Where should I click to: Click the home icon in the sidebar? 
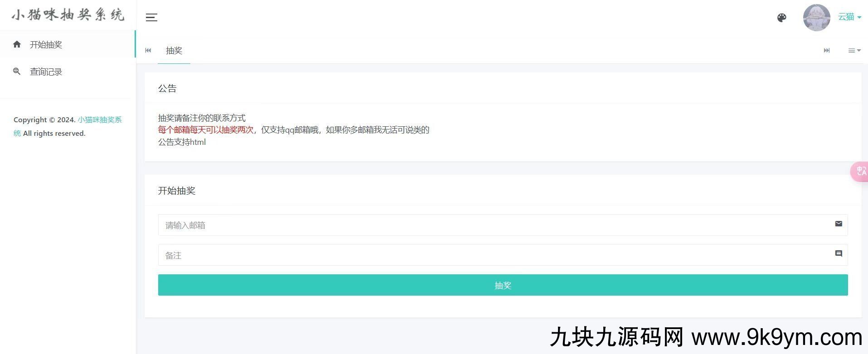[x=17, y=44]
